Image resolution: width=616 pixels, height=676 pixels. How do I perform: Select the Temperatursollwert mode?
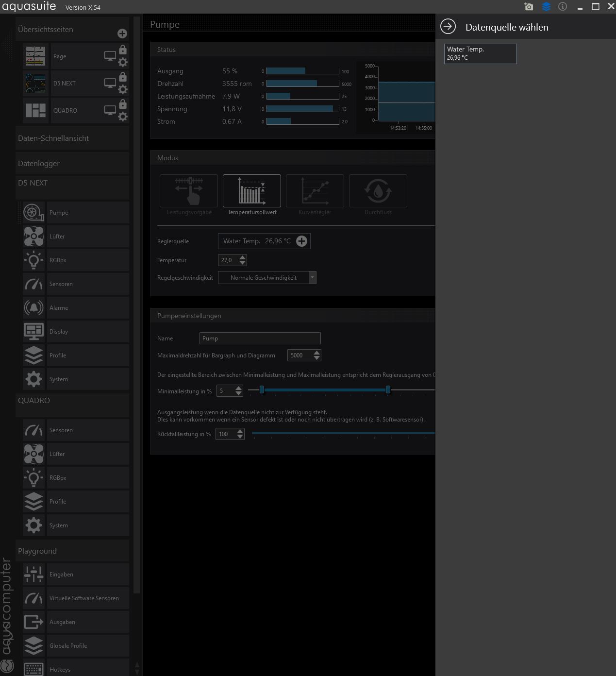(x=252, y=191)
